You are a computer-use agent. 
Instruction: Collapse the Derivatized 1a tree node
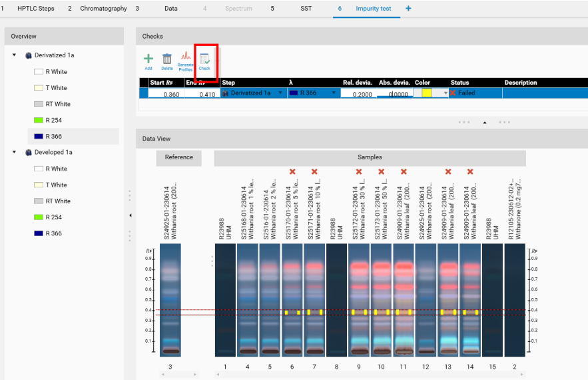14,55
